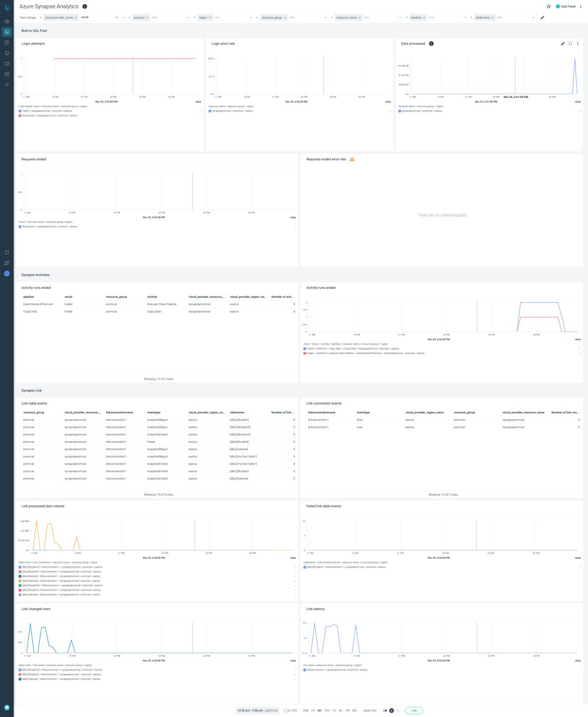Viewport: 588px width, 717px height.
Task: Click the Add Panel button
Action: tap(565, 6)
